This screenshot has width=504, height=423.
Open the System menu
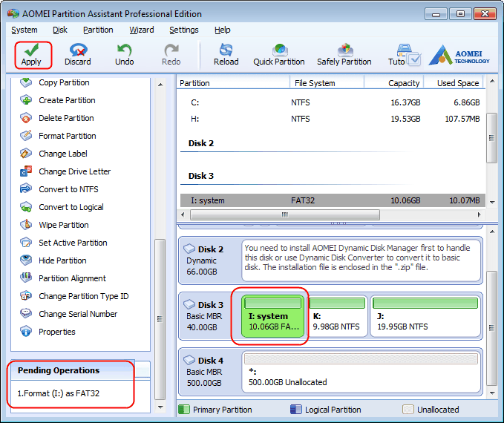(x=24, y=30)
